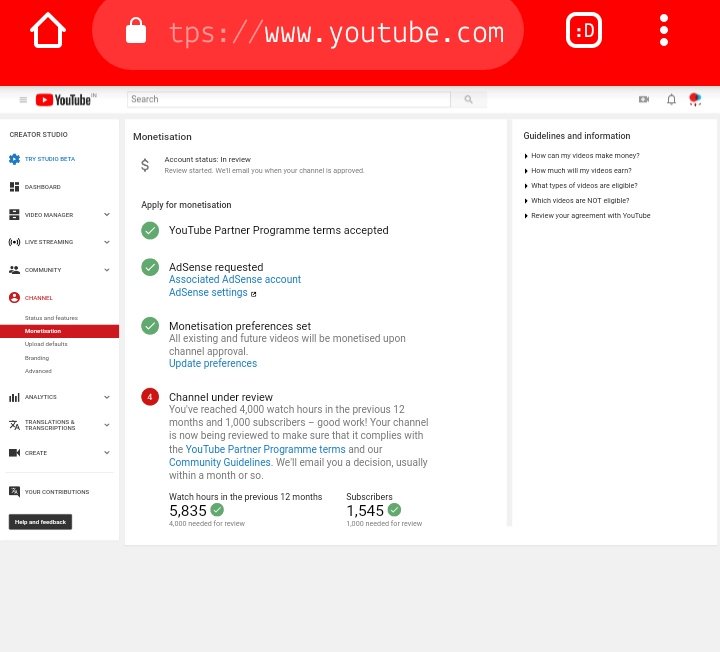Screen dimensions: 720x652
Task: Expand 'How can my videos make money?'
Action: coord(581,156)
